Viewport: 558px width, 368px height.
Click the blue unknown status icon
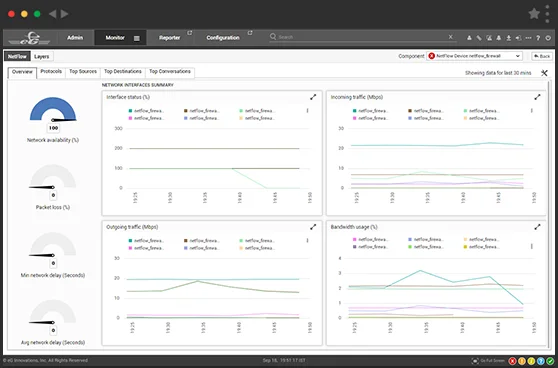coord(541,361)
